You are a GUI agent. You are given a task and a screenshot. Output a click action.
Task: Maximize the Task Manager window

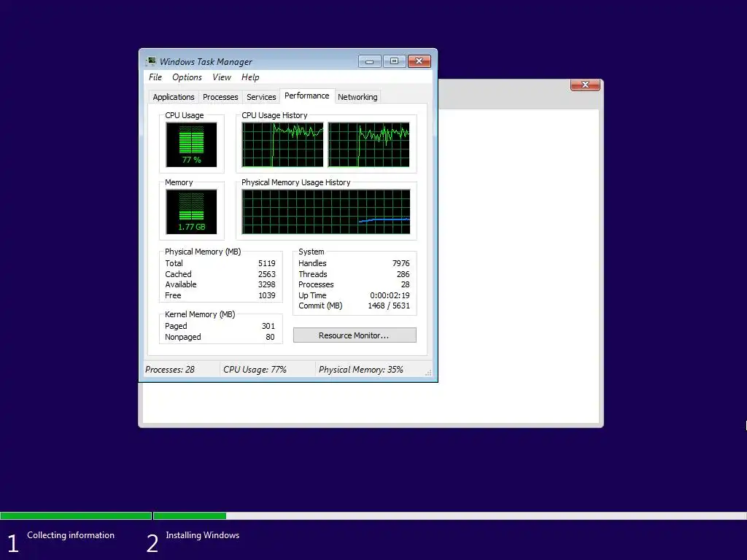[x=394, y=61]
